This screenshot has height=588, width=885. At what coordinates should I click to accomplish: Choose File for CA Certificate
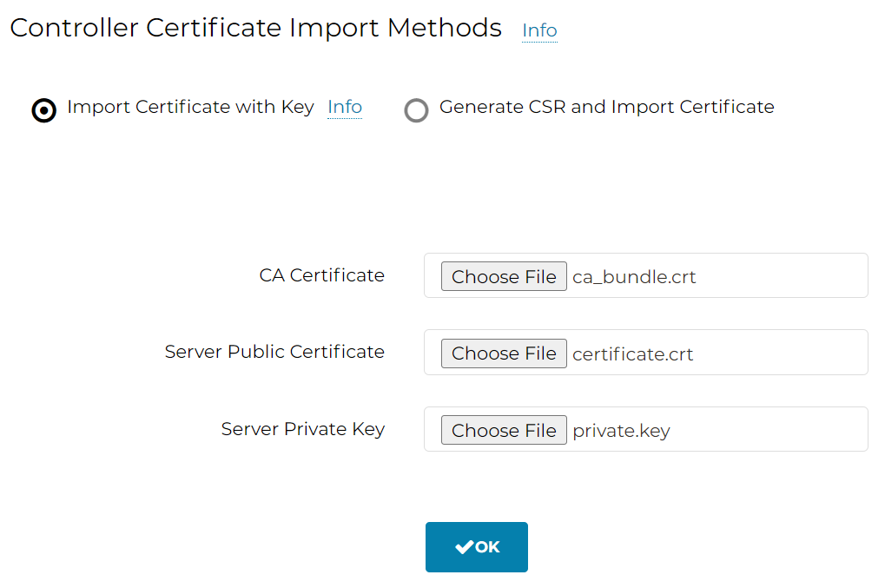(x=504, y=276)
